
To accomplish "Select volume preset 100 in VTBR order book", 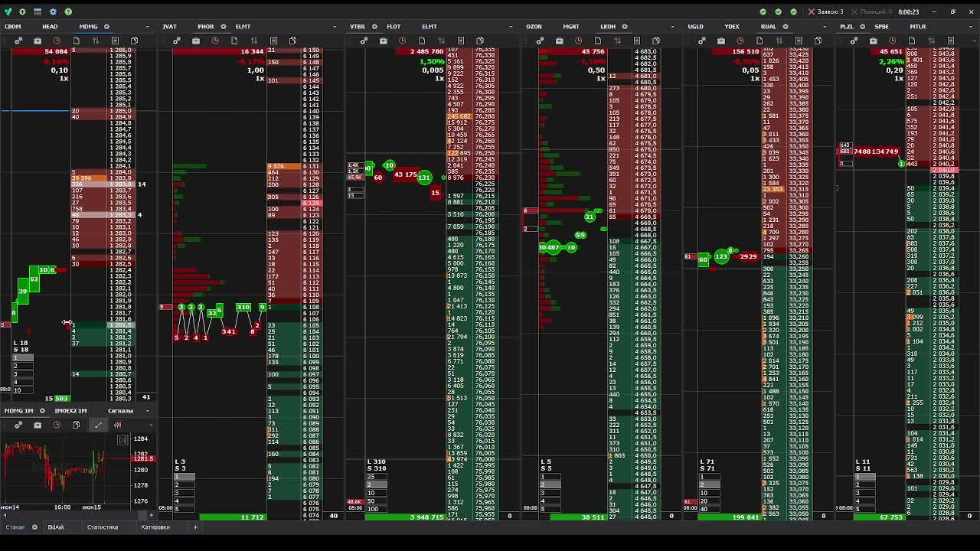I will click(x=376, y=510).
